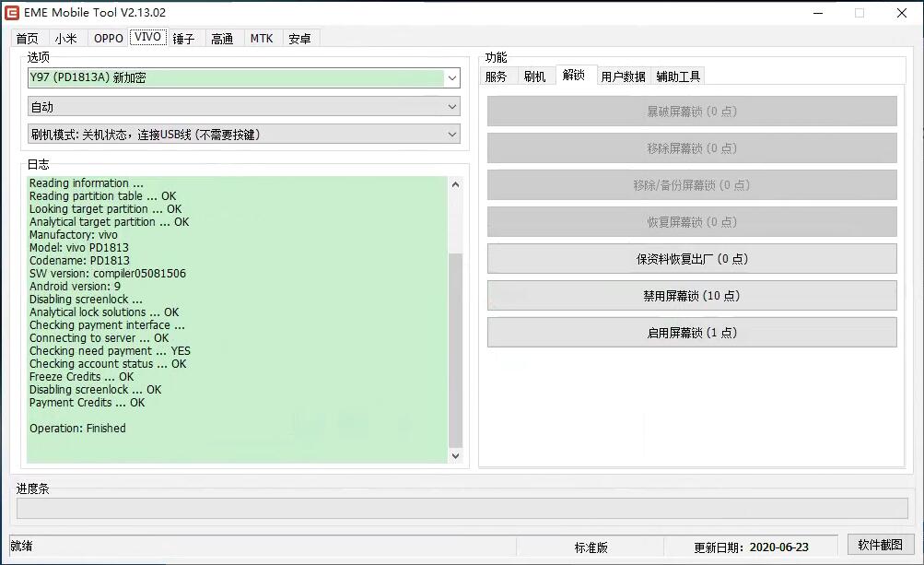Switch to the OPPO tab
The width and height of the screenshot is (924, 565).
[x=109, y=39]
